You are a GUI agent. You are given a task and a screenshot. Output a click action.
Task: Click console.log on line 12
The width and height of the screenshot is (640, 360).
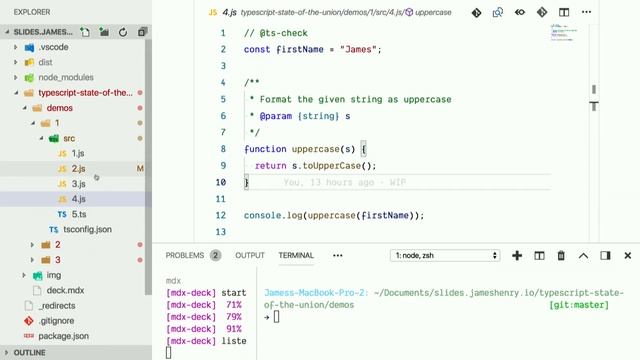pyautogui.click(x=273, y=215)
